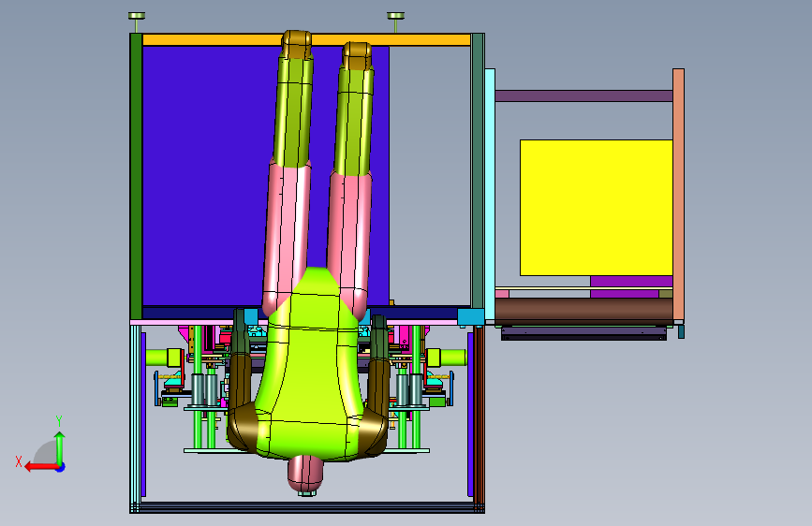The width and height of the screenshot is (812, 526).
Task: Select the dark bottom rail of the frame
Action: click(306, 507)
